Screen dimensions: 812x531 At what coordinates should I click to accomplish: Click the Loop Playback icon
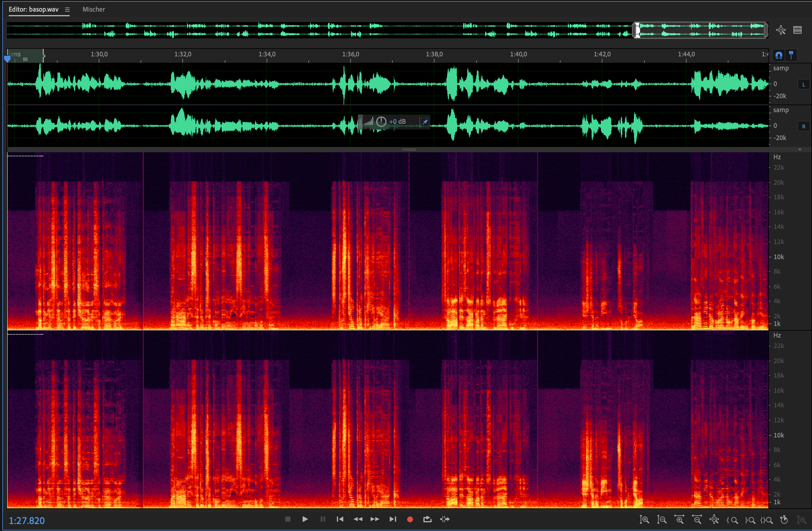pos(427,519)
